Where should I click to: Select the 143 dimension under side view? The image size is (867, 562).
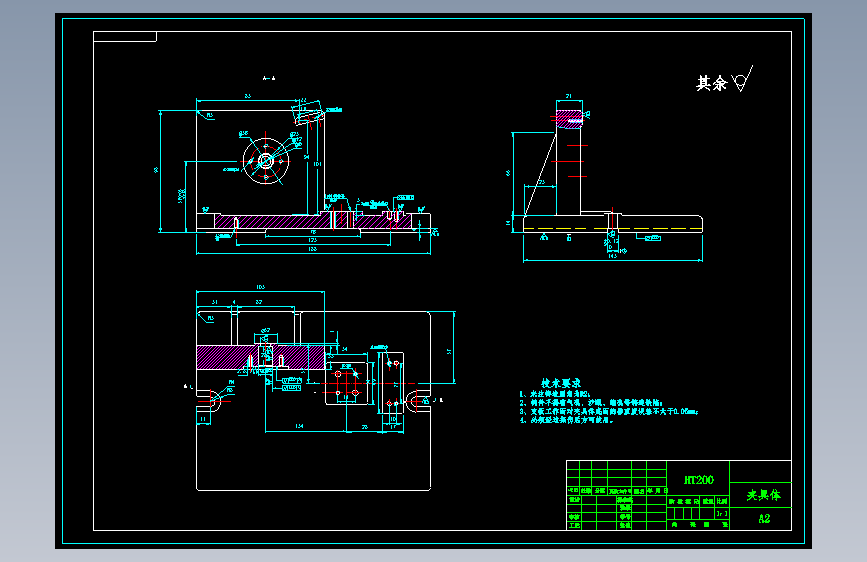pyautogui.click(x=612, y=256)
